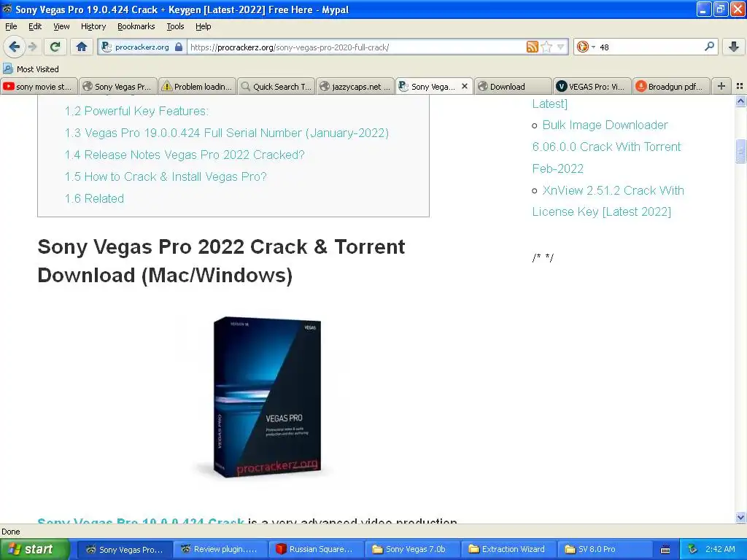Open the Bookmarks menu

point(136,26)
